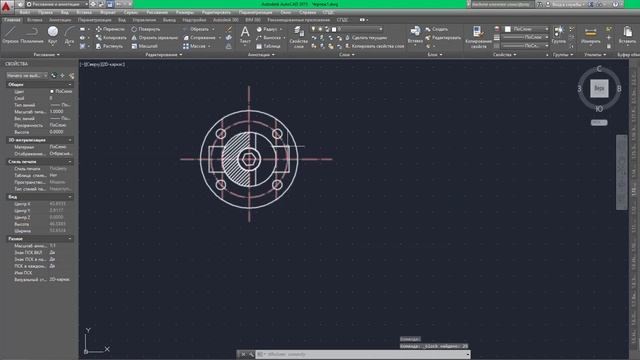Click the info center search field

(502, 4)
